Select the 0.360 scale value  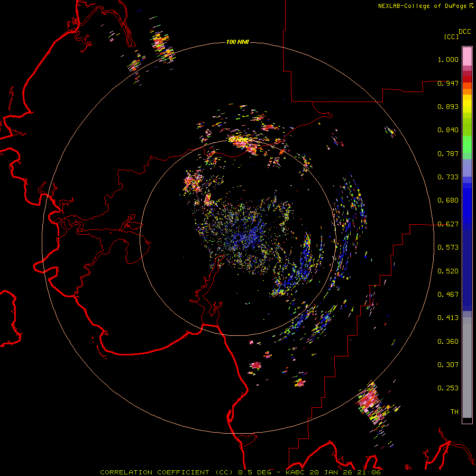pos(448,342)
